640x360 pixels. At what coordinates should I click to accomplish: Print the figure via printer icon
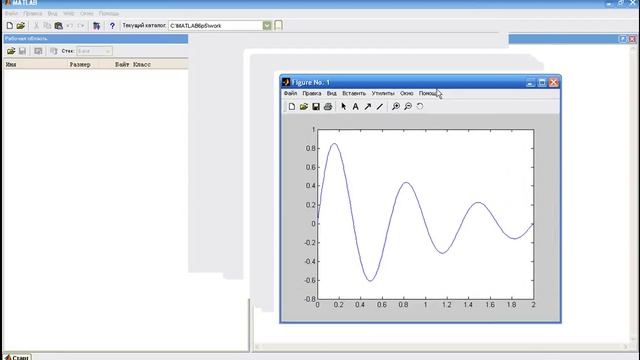pyautogui.click(x=328, y=107)
